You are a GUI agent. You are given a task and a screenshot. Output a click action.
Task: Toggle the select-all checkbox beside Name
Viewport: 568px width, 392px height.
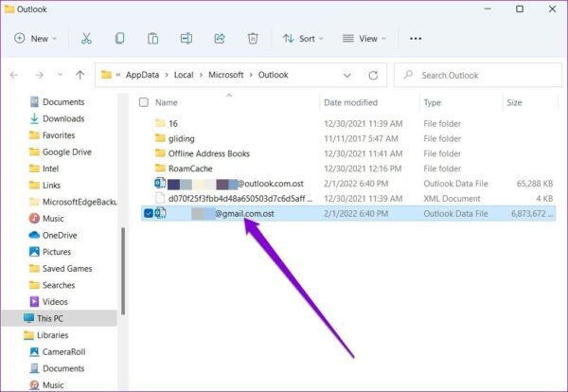(144, 102)
